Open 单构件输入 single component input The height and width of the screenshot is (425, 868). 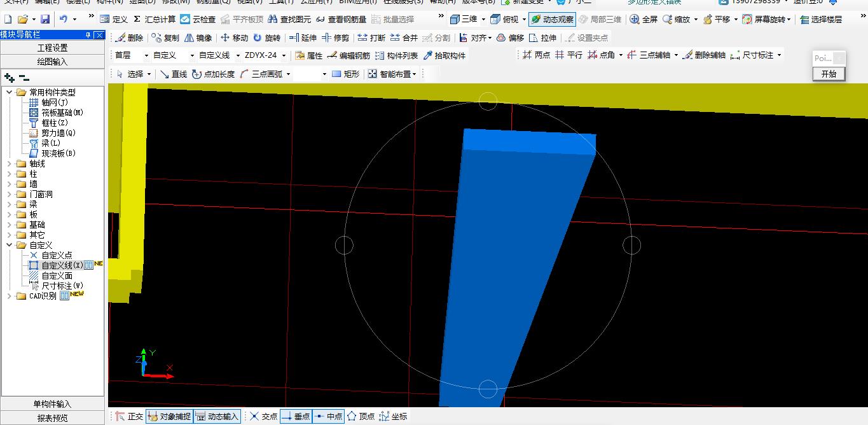(x=53, y=404)
